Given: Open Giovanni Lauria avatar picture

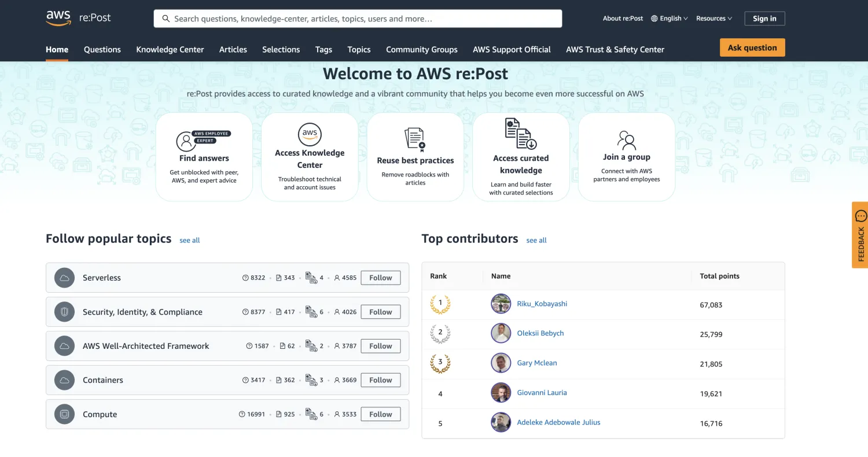Looking at the screenshot, I should 501,393.
